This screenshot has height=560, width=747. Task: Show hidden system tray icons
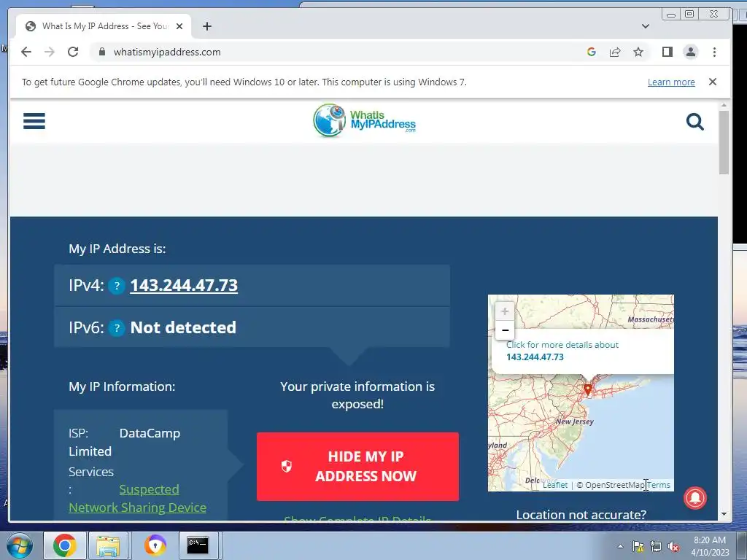tap(620, 546)
